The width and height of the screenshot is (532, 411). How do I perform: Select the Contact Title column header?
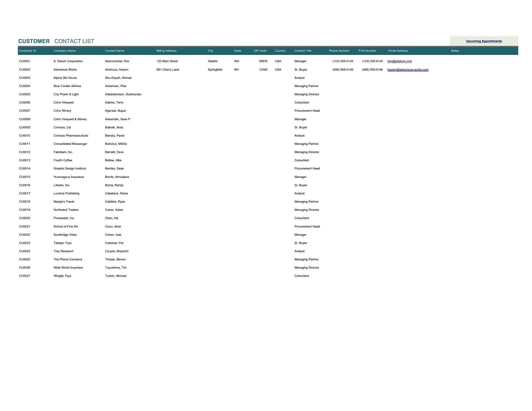pyautogui.click(x=303, y=51)
